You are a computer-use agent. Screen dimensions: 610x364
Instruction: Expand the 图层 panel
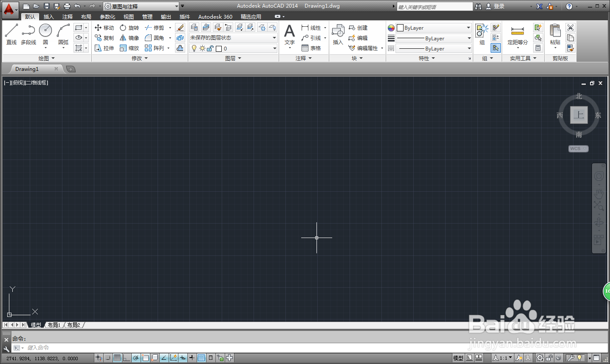pos(233,58)
